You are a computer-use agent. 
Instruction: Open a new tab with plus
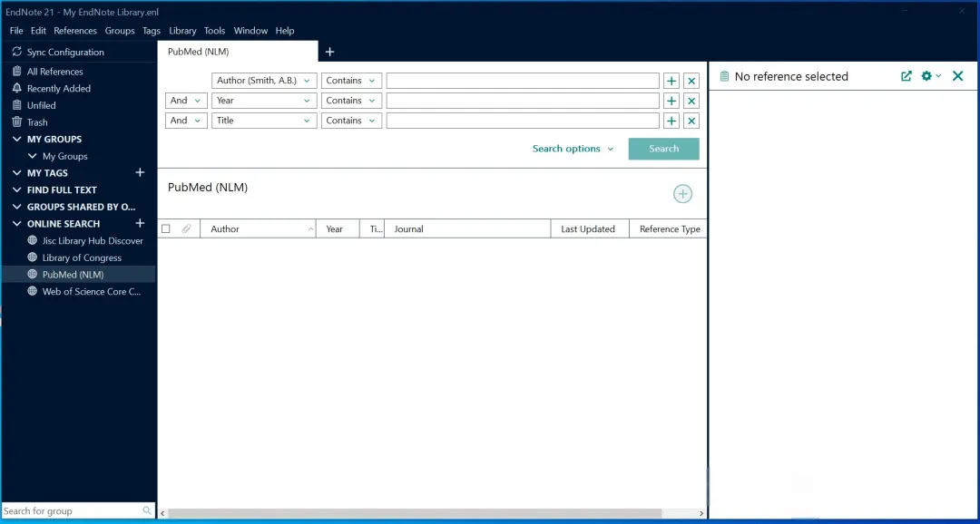(x=330, y=52)
